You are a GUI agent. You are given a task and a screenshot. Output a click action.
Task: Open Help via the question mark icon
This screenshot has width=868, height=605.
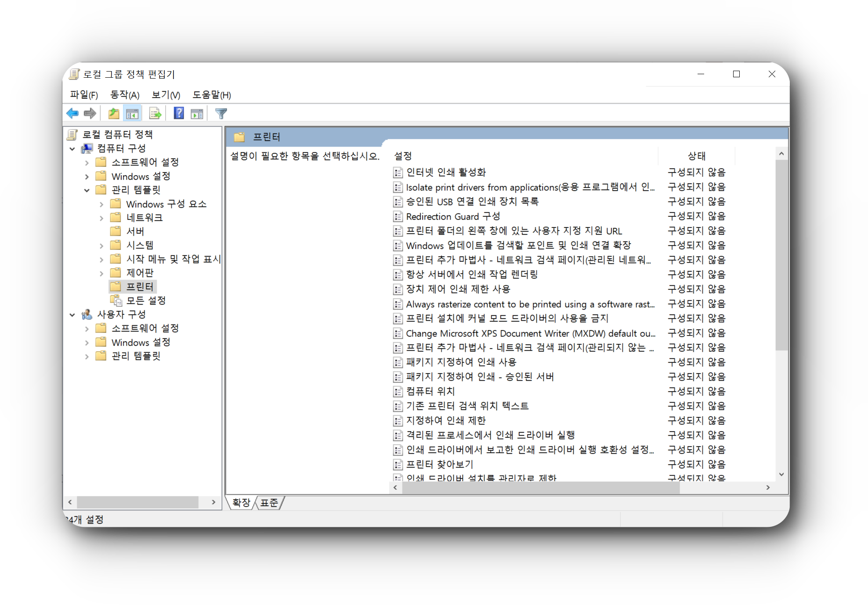click(178, 113)
